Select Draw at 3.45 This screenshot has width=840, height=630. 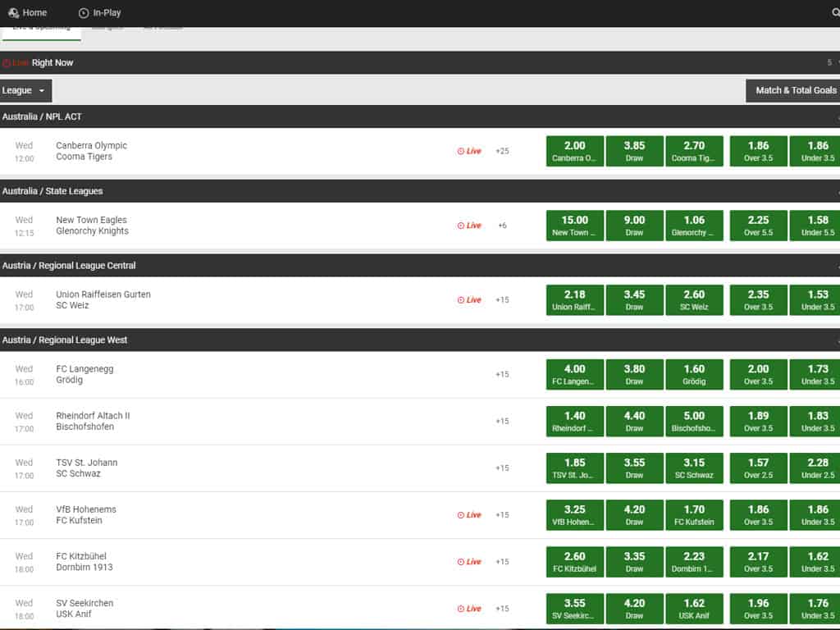(634, 300)
